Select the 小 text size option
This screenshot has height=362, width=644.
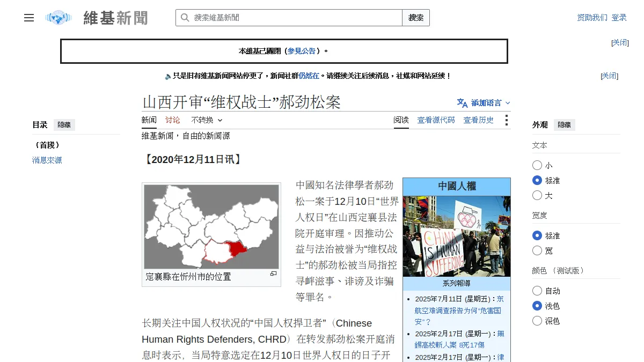point(537,165)
